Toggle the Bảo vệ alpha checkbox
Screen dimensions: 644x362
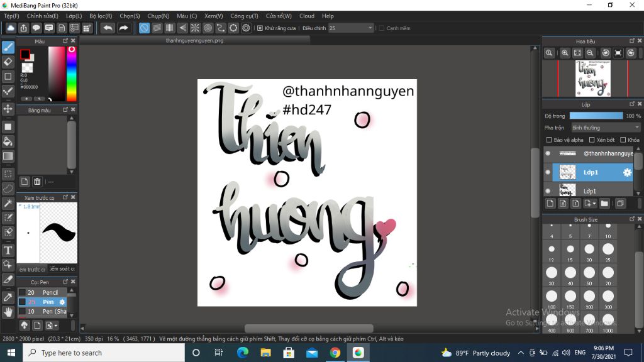pyautogui.click(x=548, y=140)
